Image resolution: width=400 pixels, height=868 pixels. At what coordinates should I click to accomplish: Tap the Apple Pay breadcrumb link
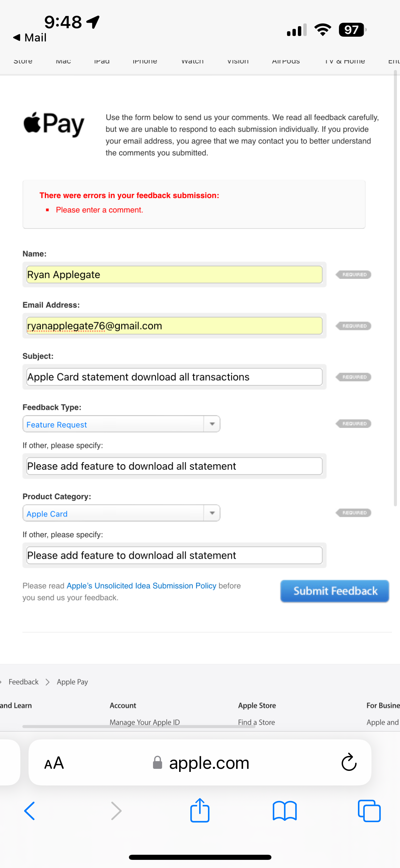pos(72,682)
